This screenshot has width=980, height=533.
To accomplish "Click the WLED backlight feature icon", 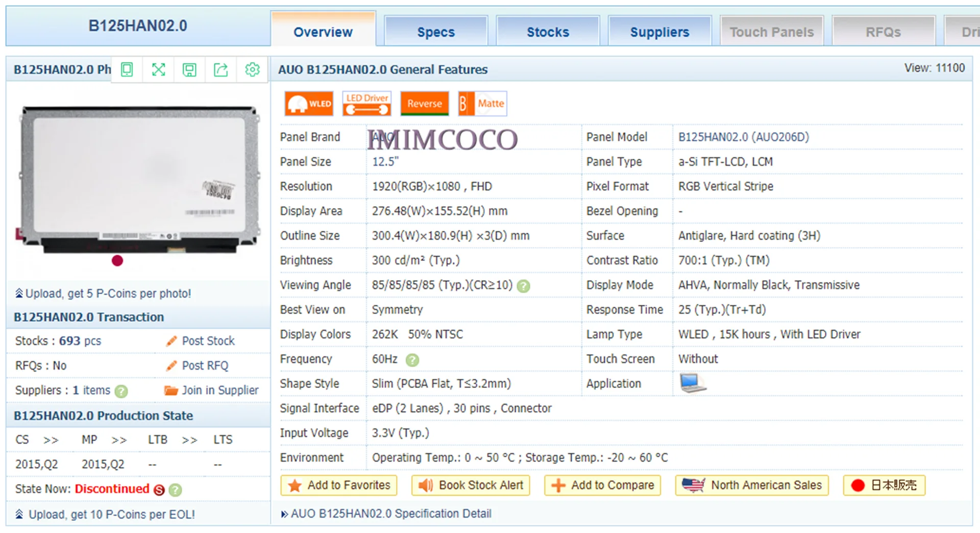I will [309, 104].
